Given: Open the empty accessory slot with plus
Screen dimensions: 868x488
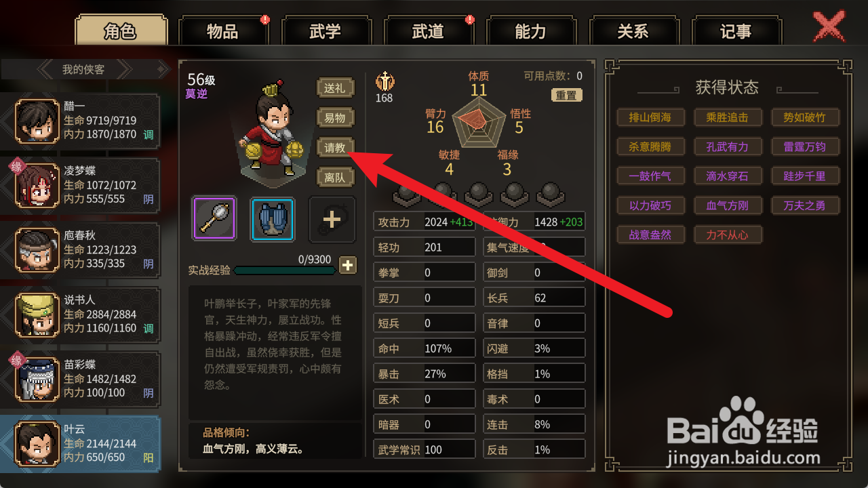Looking at the screenshot, I should pos(332,219).
